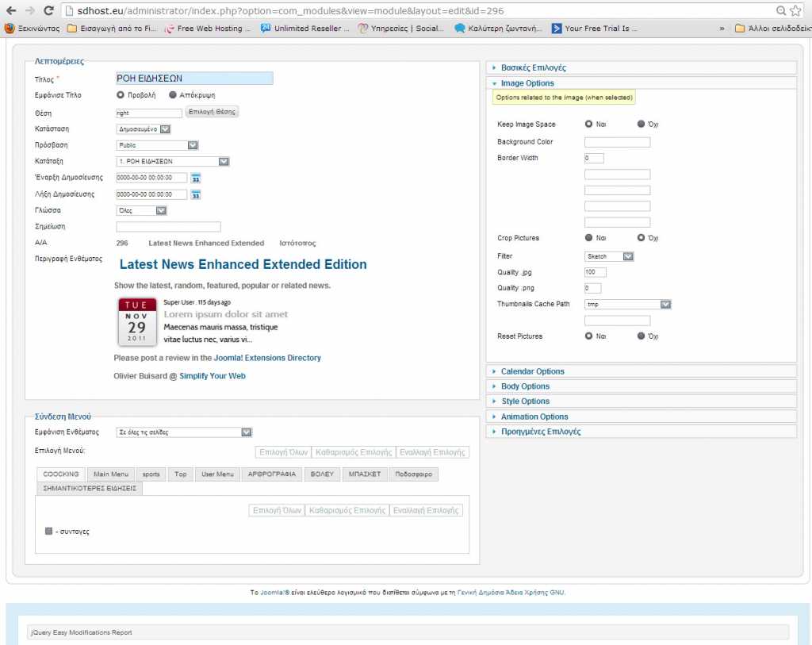This screenshot has height=645, width=812.
Task: Click the zoom magnifier icon in address bar
Action: coord(781,11)
